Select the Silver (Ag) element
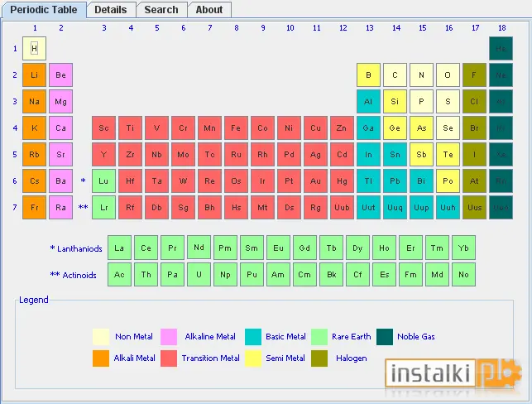 coord(315,155)
